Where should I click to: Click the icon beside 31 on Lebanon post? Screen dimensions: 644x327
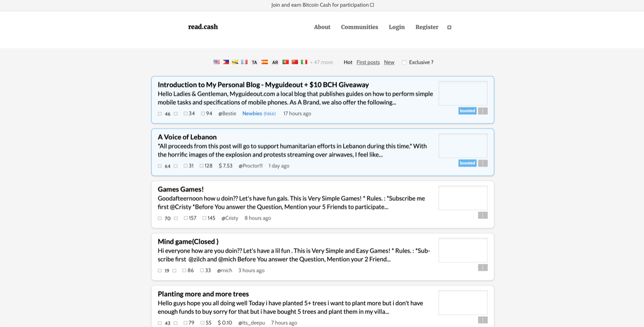185,166
